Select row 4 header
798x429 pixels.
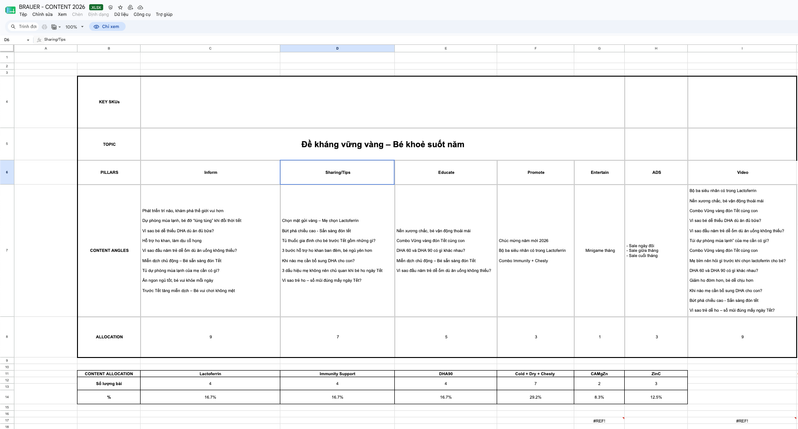(7, 102)
